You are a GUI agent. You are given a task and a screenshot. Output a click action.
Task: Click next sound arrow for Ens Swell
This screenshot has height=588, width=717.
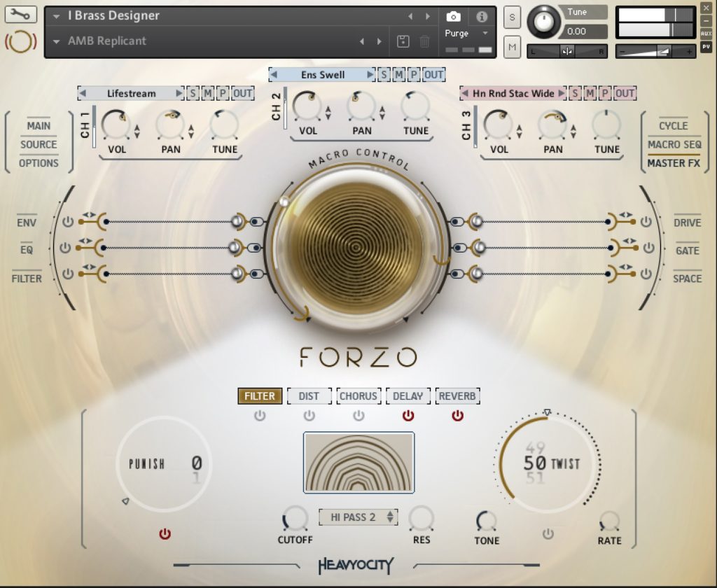pyautogui.click(x=370, y=74)
